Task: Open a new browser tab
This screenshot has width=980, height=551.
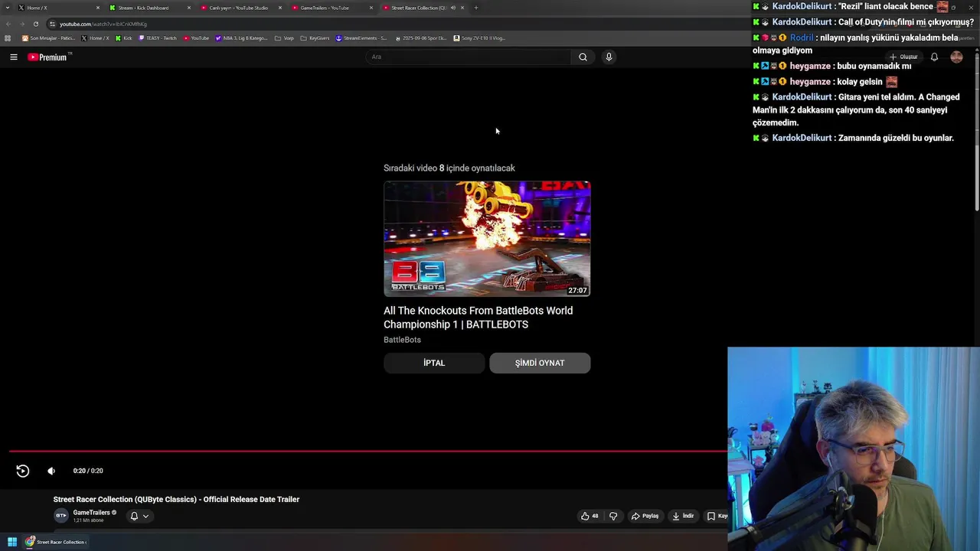Action: [476, 8]
